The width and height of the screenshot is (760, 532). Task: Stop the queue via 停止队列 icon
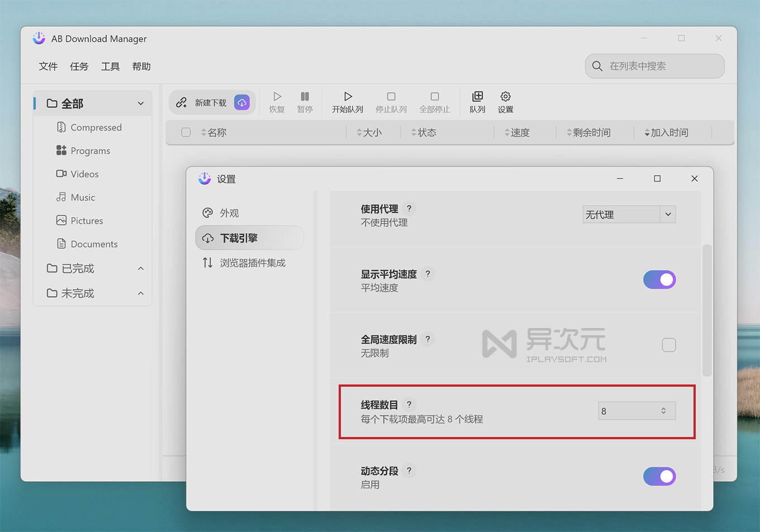click(x=391, y=101)
